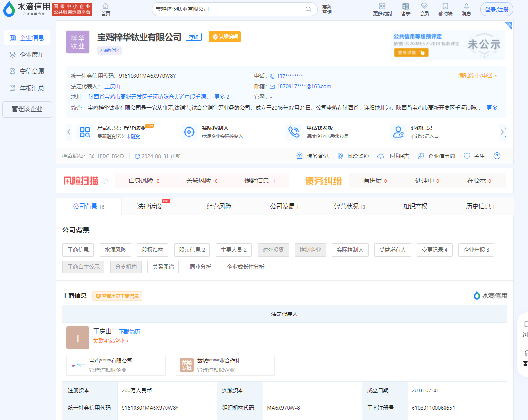Switch to the 历史信息 tab
This screenshot has height=420, width=528.
coord(480,206)
